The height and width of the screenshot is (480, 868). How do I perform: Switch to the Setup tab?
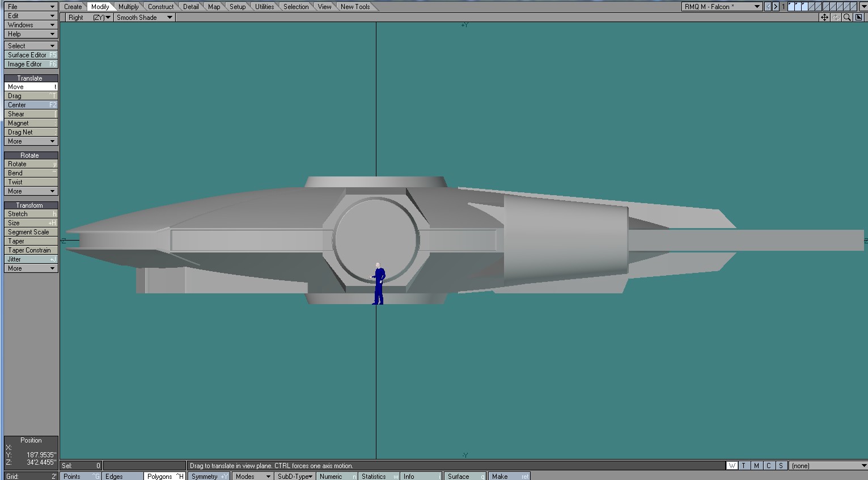click(x=238, y=7)
